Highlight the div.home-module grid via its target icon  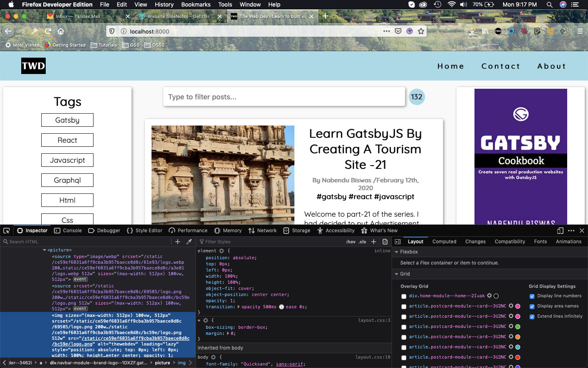pyautogui.click(x=489, y=296)
